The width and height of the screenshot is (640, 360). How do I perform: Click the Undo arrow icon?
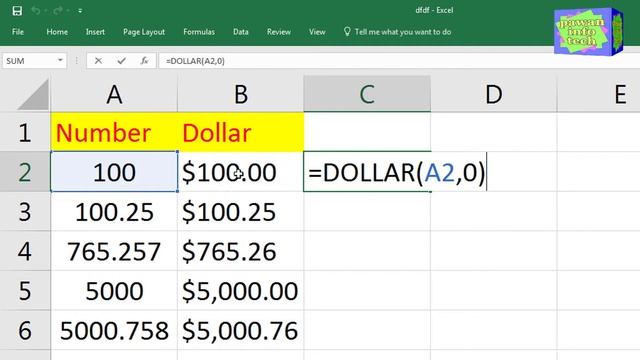coord(36,10)
